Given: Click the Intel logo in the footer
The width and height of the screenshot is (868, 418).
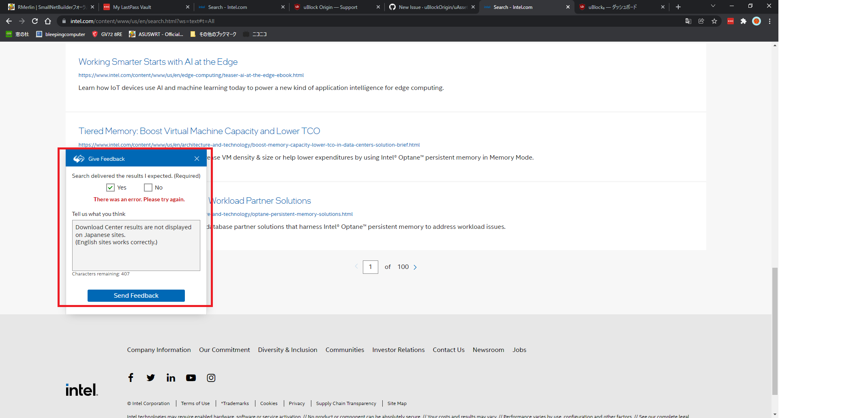Looking at the screenshot, I should 81,389.
